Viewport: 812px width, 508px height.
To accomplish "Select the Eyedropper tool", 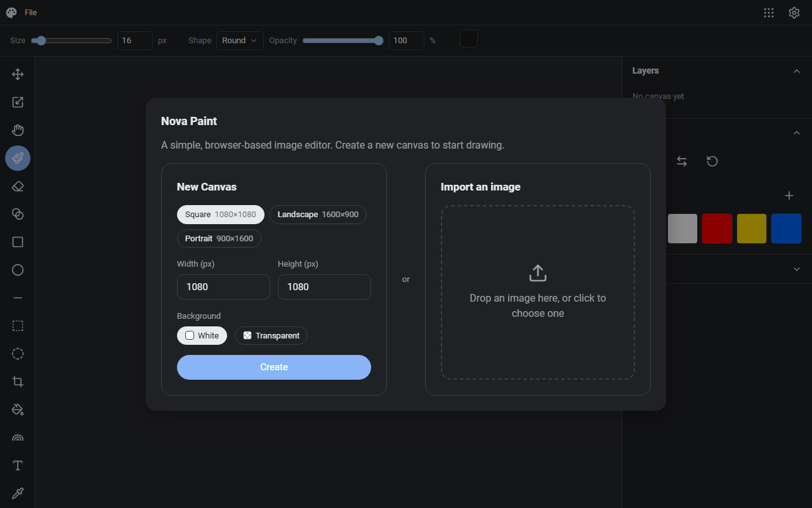I will pos(18,493).
